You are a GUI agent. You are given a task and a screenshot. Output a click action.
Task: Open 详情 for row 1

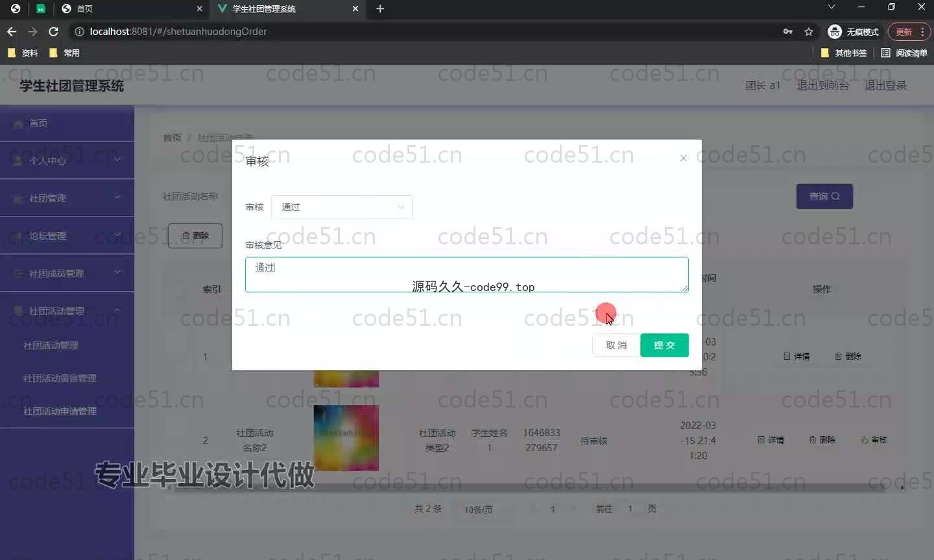796,356
